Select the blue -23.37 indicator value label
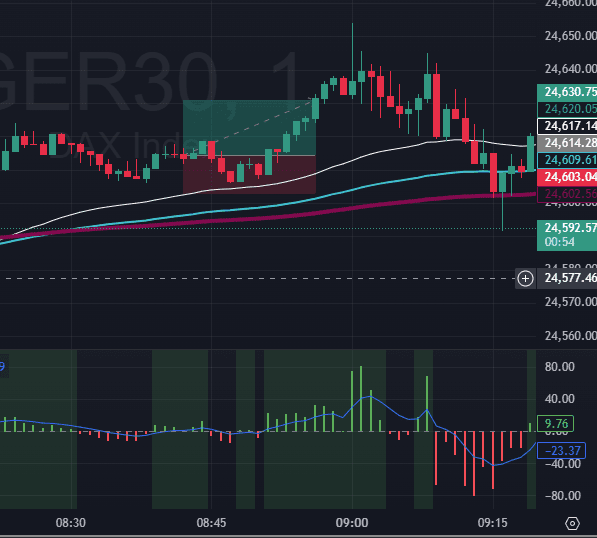The image size is (597, 538). click(x=561, y=451)
